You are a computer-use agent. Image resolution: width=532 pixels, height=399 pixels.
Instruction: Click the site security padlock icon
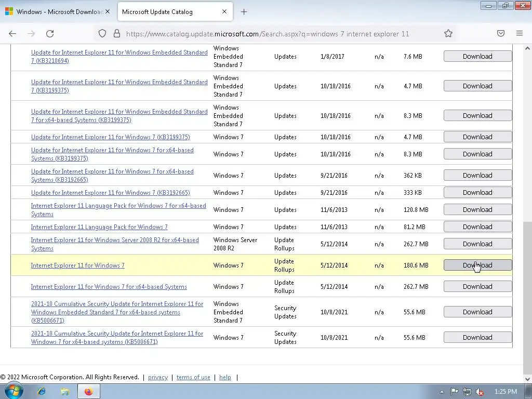coord(117,34)
